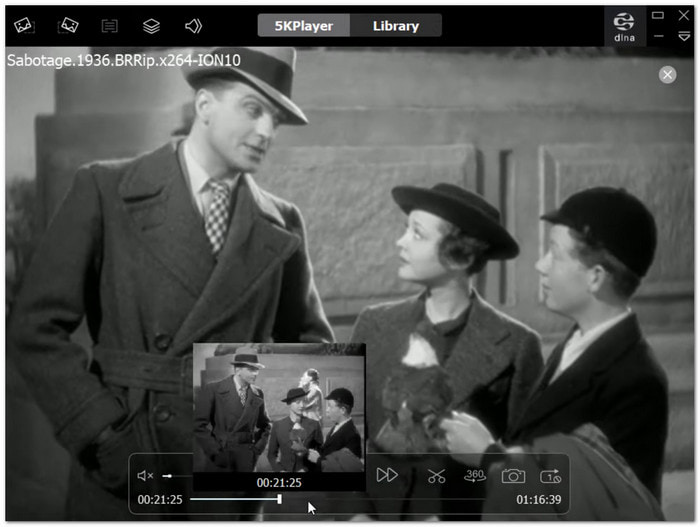Click the rotate video right icon
This screenshot has width=700, height=527.
(x=68, y=25)
